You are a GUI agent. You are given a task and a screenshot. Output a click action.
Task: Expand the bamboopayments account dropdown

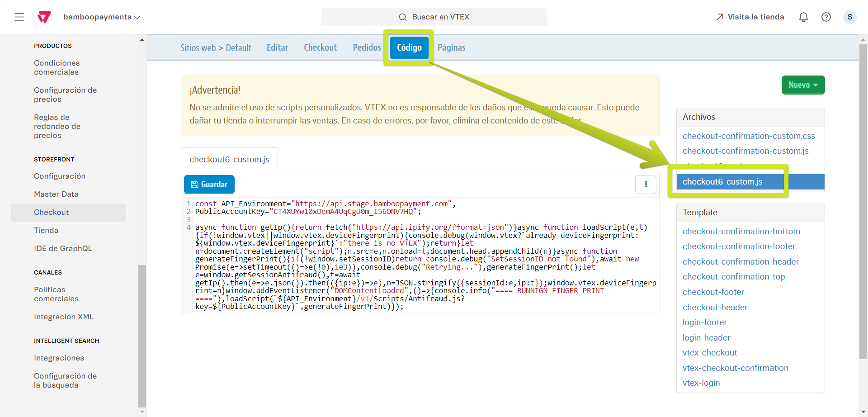(x=102, y=17)
